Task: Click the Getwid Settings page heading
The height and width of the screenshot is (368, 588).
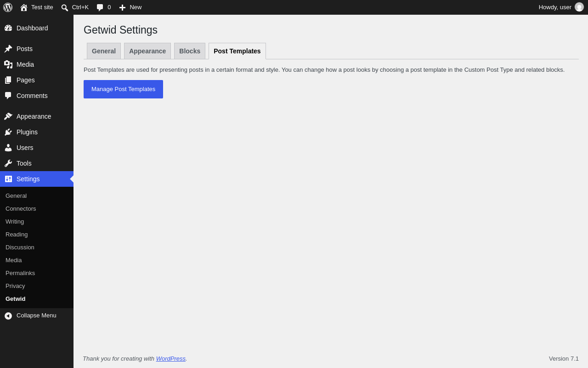Action: pyautogui.click(x=120, y=30)
